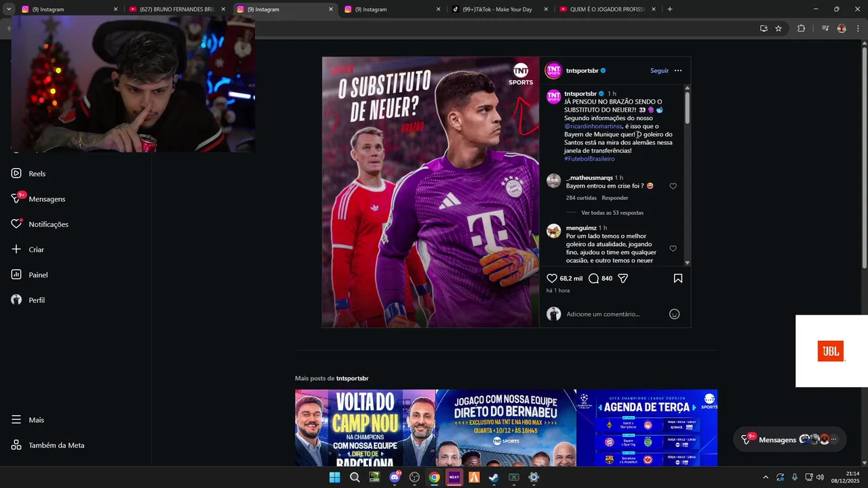Screen dimensions: 868x488
Task: Open a new Chrome tab
Action: 670,9
